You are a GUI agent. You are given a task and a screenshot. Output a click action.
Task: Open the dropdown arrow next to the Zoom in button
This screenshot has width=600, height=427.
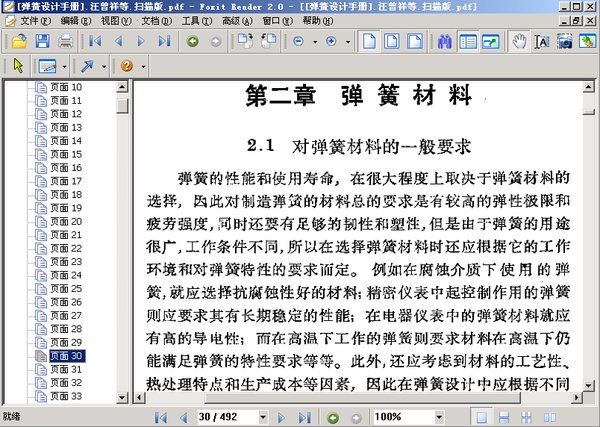pyautogui.click(x=348, y=41)
